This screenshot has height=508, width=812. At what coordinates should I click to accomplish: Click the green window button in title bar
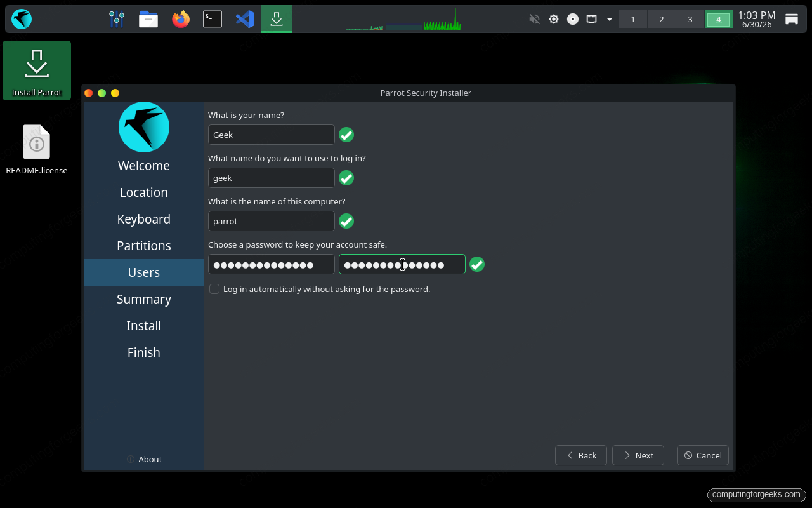pyautogui.click(x=102, y=93)
